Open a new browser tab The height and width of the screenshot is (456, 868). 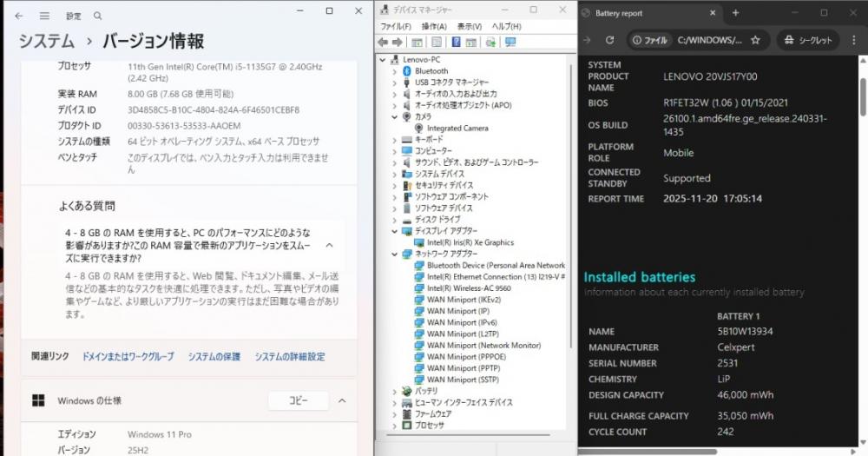click(736, 13)
